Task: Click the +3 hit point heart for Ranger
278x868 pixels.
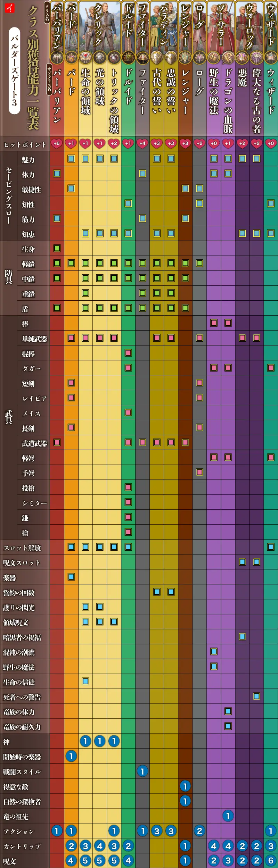Action: click(x=185, y=143)
